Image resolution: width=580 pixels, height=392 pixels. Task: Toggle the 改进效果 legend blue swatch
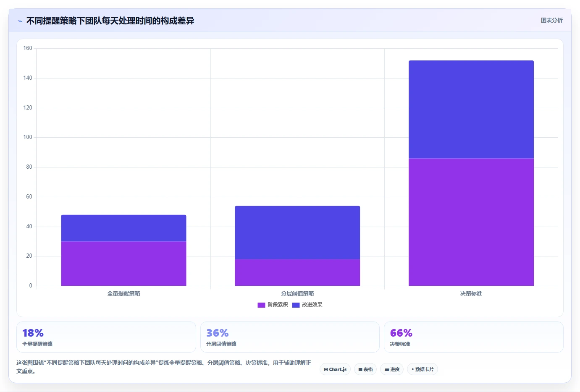pyautogui.click(x=296, y=305)
